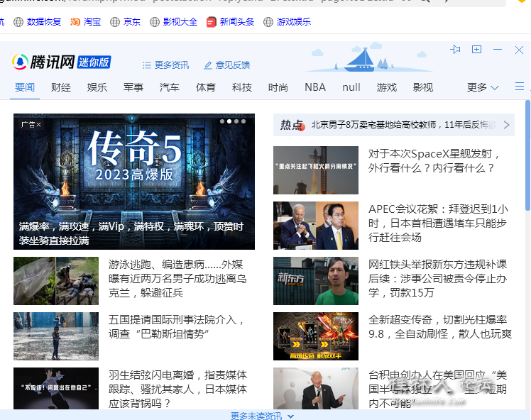Close the 传奇5 banner ad label
Screen dimensions: 531x420
coord(38,125)
